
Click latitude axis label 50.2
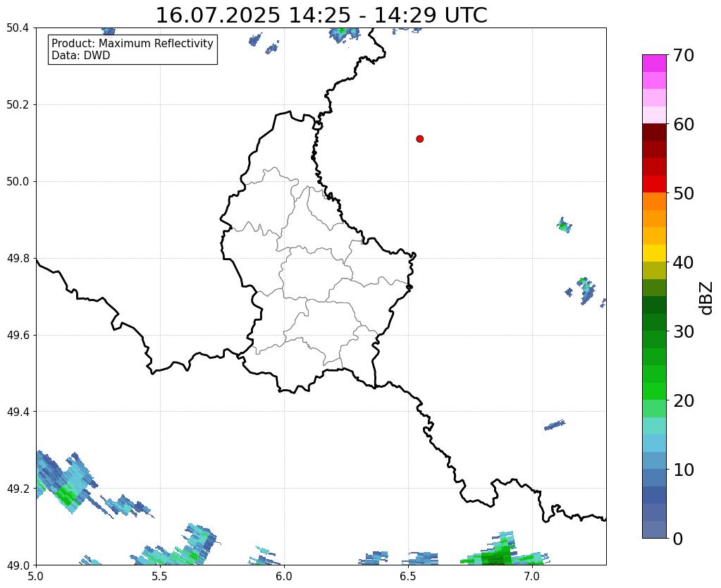tap(18, 105)
